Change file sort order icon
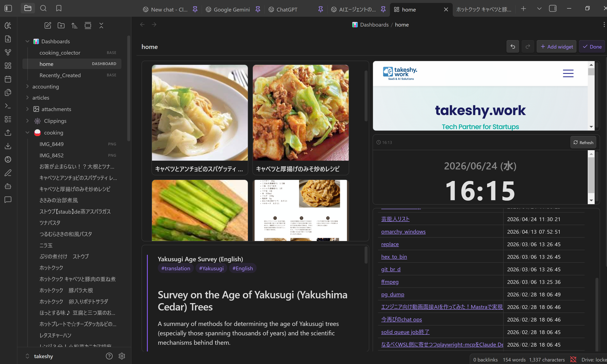The image size is (607, 364). click(74, 25)
